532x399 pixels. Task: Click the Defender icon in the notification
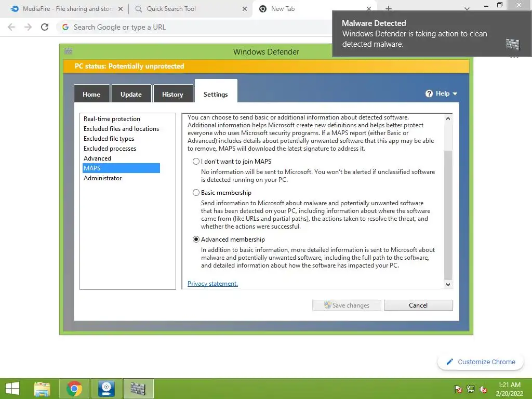click(513, 44)
